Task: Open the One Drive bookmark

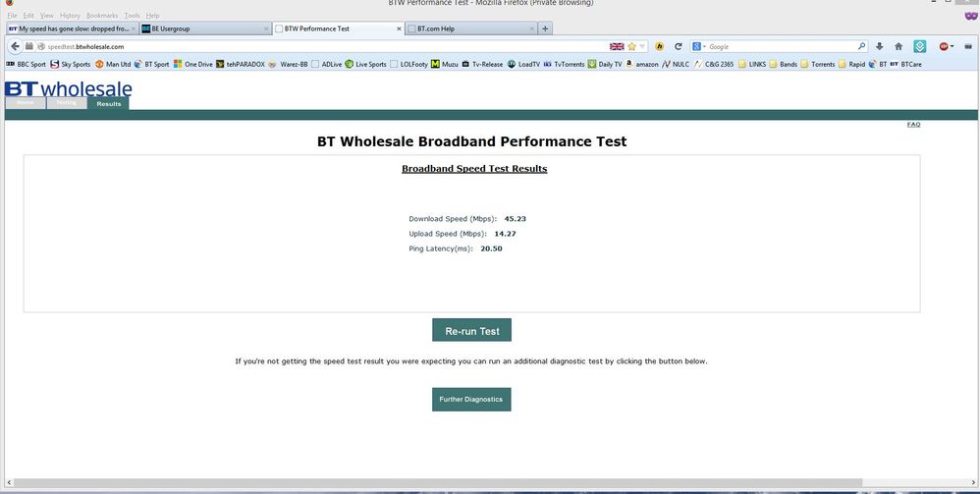Action: 193,64
